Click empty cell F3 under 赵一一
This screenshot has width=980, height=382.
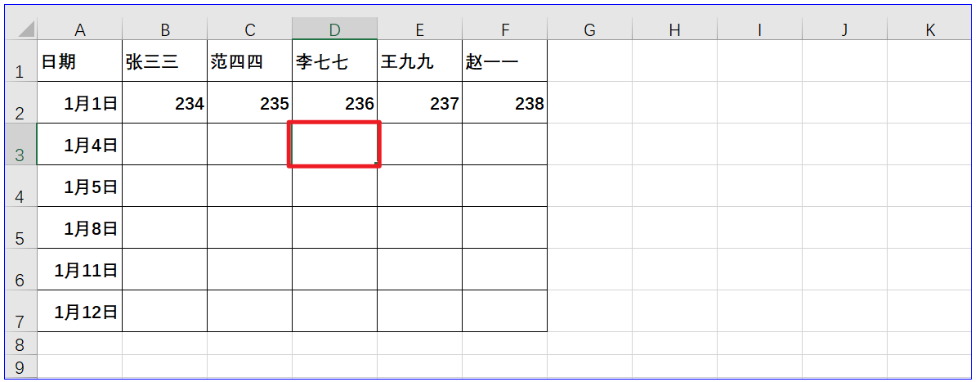(x=504, y=145)
